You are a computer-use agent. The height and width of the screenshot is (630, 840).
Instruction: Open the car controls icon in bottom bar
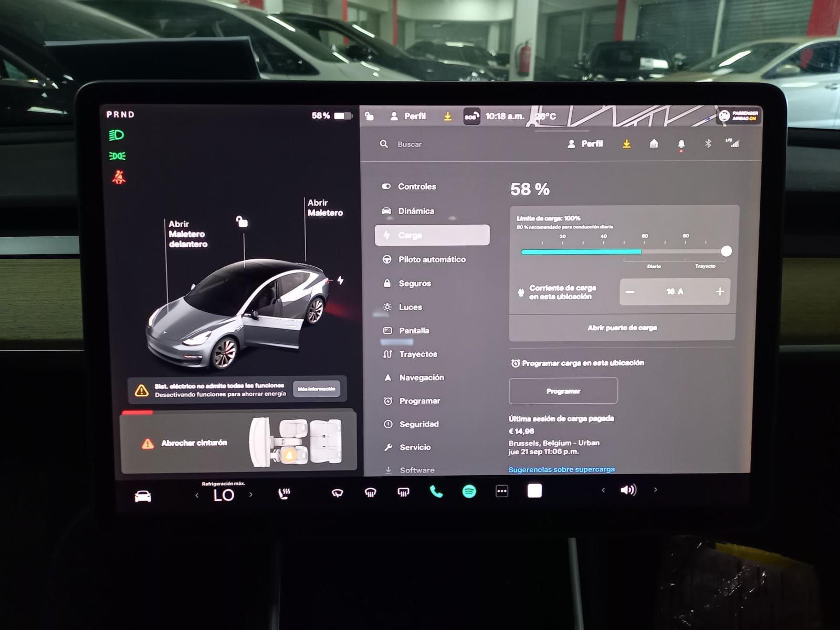143,496
